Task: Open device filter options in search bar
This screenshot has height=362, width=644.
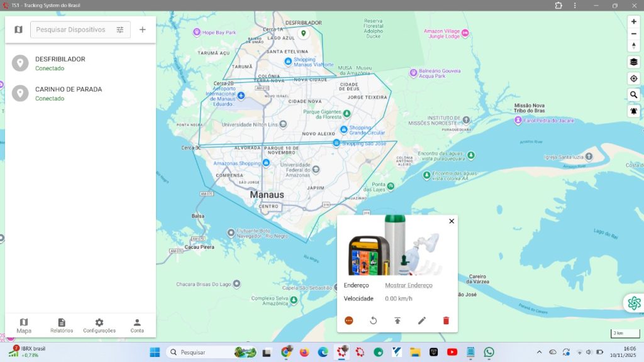Action: pyautogui.click(x=119, y=30)
